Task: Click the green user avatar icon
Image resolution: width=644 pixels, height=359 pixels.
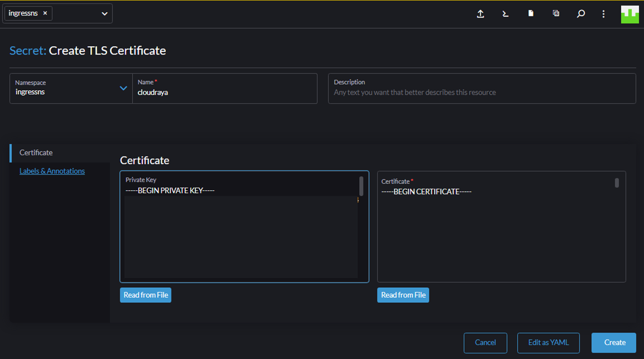Action: [x=630, y=14]
